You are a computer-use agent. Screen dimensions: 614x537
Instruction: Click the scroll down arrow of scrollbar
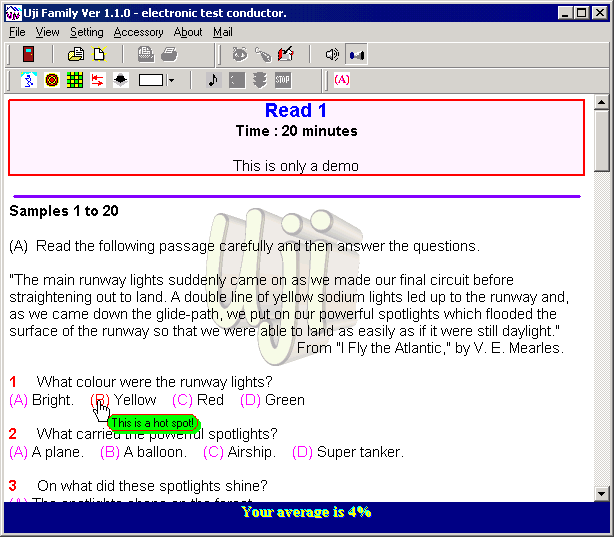(601, 493)
